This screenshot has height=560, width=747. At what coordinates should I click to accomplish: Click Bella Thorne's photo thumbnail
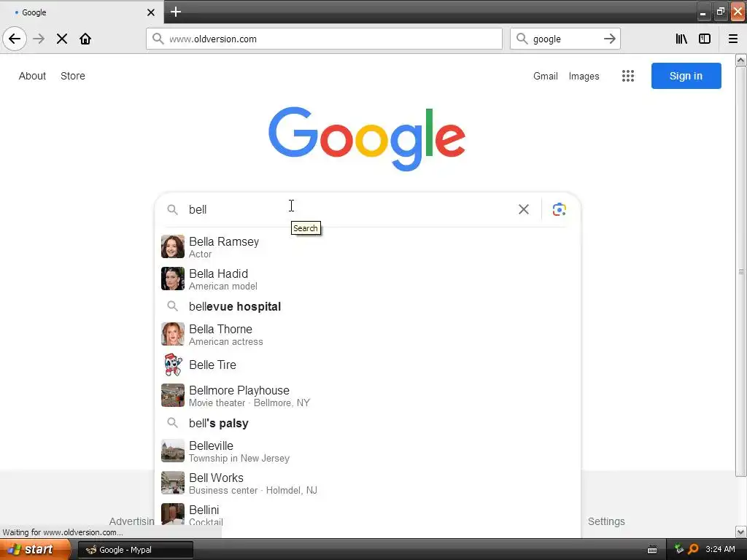click(x=172, y=334)
